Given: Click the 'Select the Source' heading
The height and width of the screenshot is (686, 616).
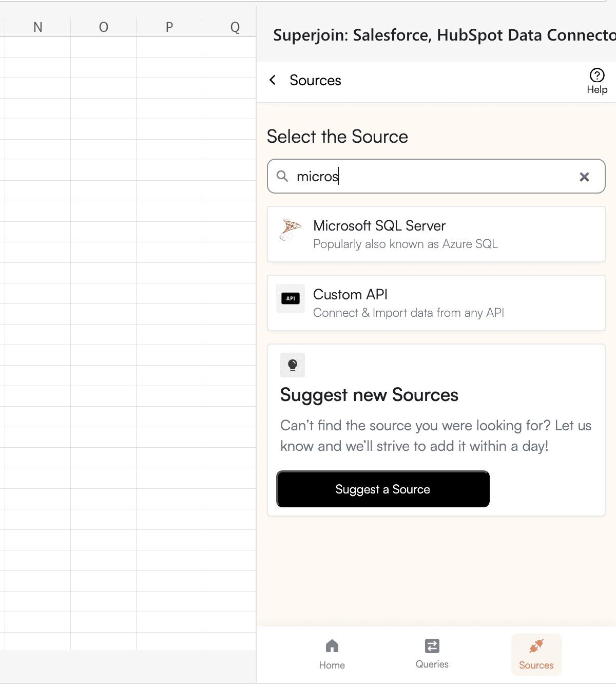Looking at the screenshot, I should [337, 137].
